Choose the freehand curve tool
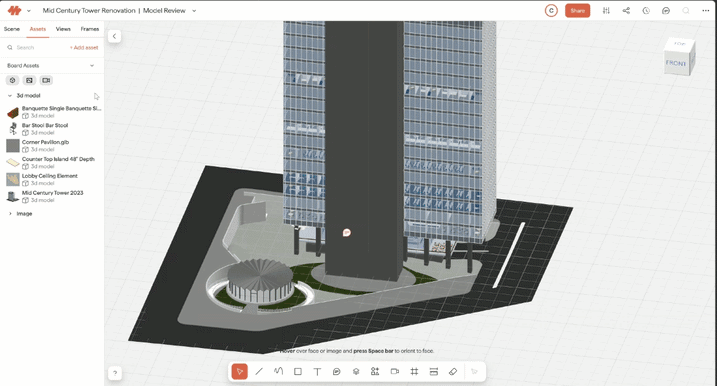 coord(278,371)
